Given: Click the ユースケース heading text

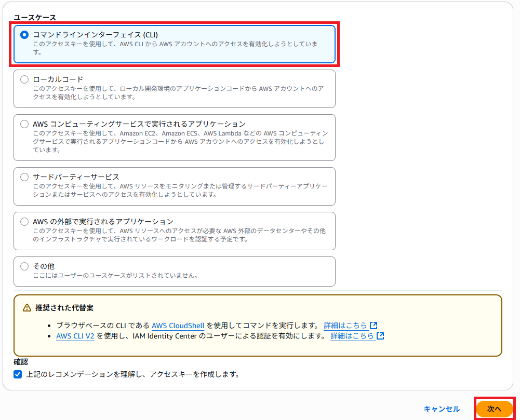Looking at the screenshot, I should point(35,18).
